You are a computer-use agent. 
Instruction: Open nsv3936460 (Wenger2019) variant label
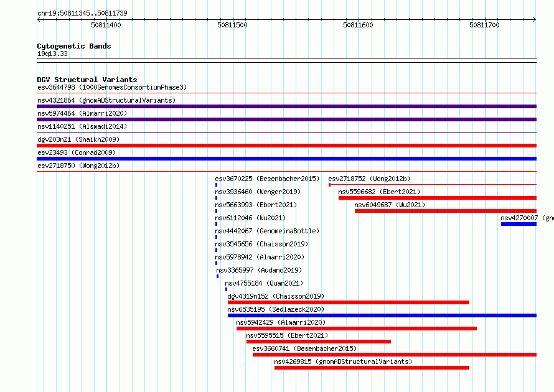tap(258, 192)
